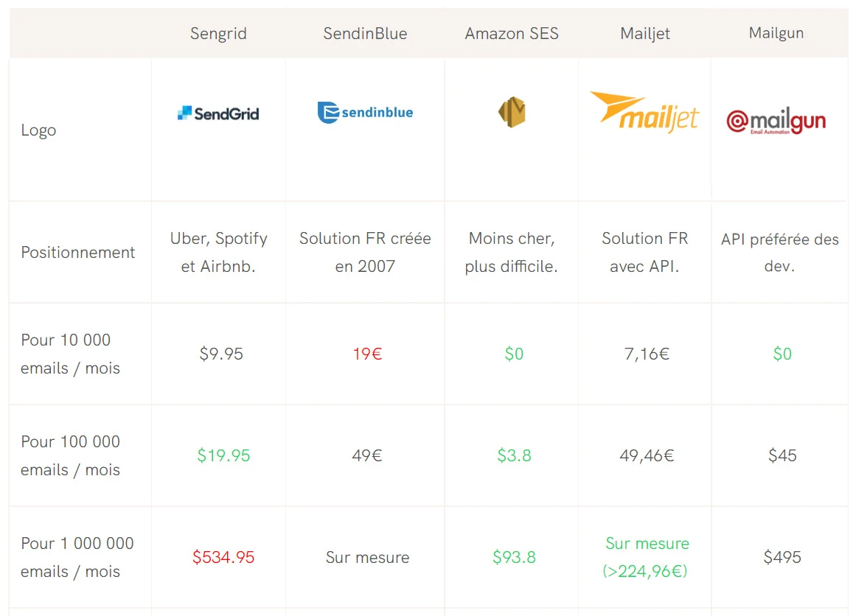
Task: Click the $495 Mailgun price
Action: [782, 557]
